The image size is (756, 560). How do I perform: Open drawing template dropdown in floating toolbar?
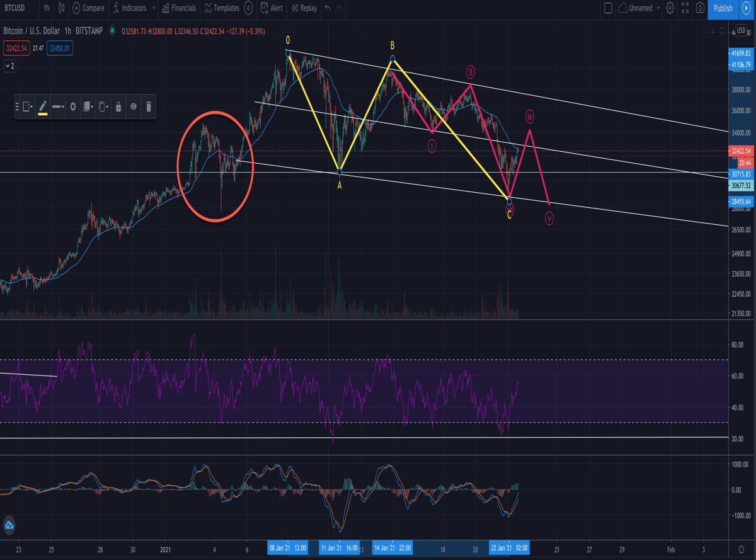(x=28, y=107)
